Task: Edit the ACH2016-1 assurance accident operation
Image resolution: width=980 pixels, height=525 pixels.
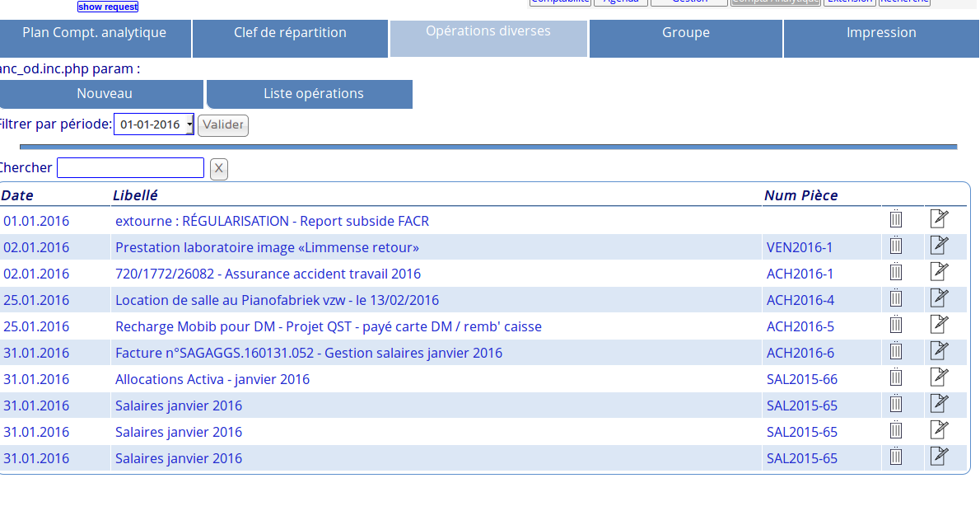Action: point(939,272)
